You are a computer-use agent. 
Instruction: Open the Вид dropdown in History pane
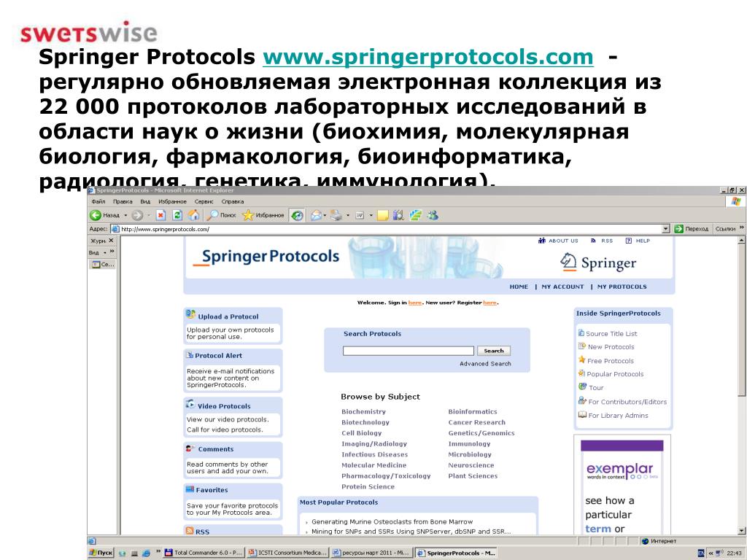coord(97,252)
